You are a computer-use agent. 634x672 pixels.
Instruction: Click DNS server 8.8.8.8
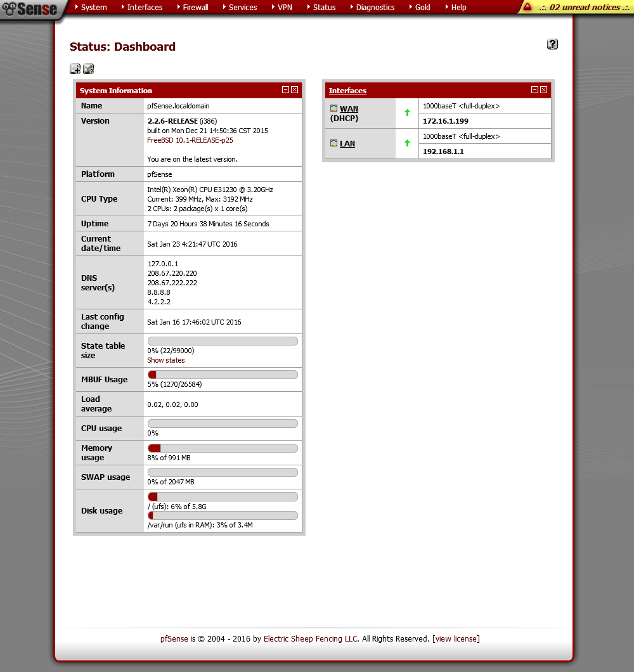159,292
